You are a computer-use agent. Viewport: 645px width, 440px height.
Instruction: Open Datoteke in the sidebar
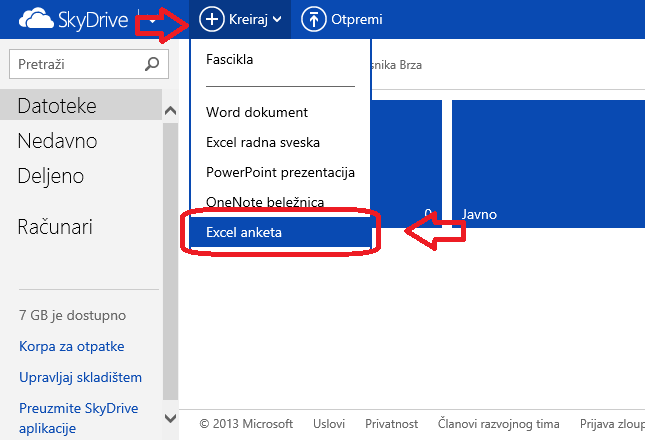coord(56,104)
